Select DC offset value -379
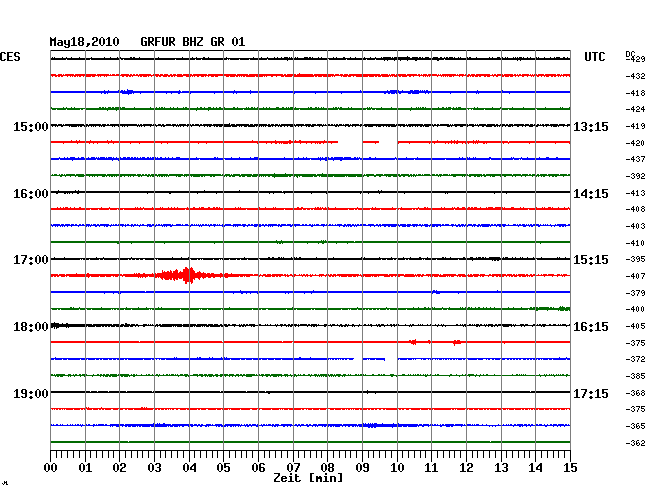The height and width of the screenshot is (494, 650). pyautogui.click(x=635, y=293)
